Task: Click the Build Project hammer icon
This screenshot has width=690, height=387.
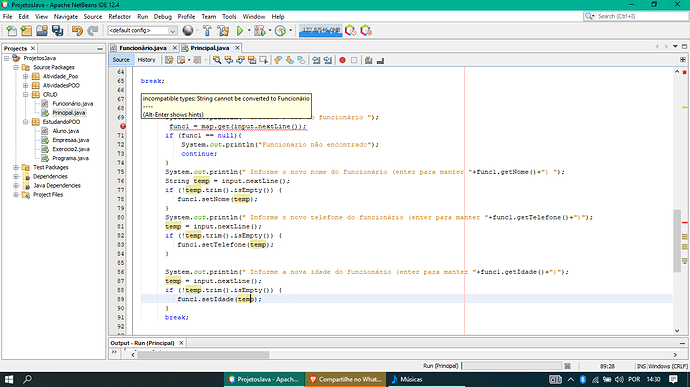Action: click(x=207, y=31)
